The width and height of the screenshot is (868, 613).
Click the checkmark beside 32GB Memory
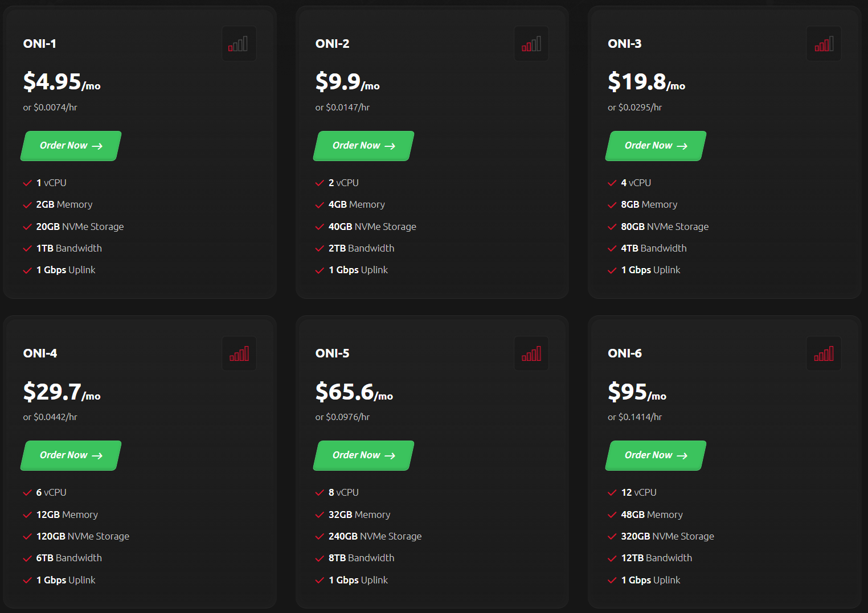point(320,515)
